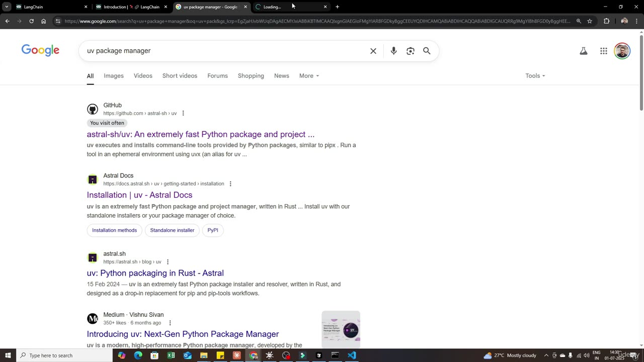Expand the Tools dropdown
The height and width of the screenshot is (362, 644).
tap(535, 76)
